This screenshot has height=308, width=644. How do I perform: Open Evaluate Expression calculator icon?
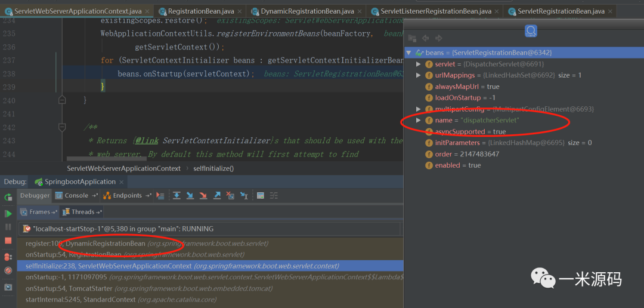coord(260,196)
